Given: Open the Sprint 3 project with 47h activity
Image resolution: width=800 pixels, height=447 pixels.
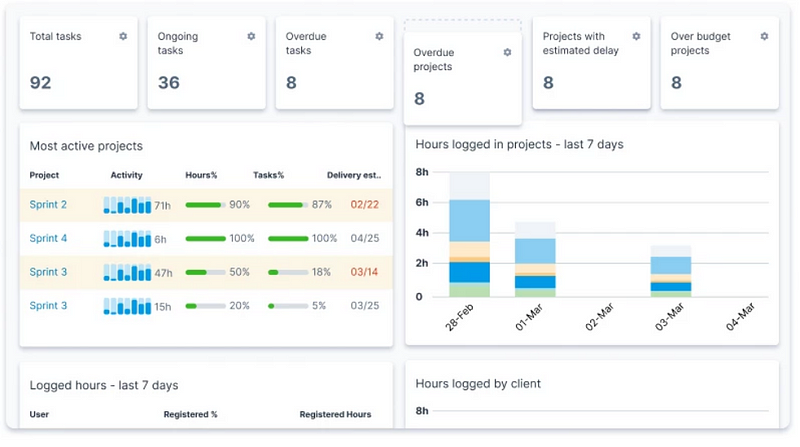Looking at the screenshot, I should click(x=48, y=272).
